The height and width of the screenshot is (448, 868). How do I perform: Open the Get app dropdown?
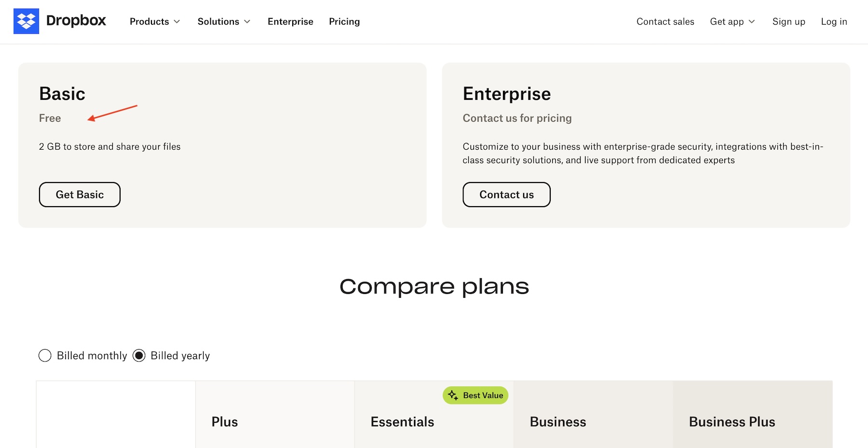pyautogui.click(x=732, y=22)
